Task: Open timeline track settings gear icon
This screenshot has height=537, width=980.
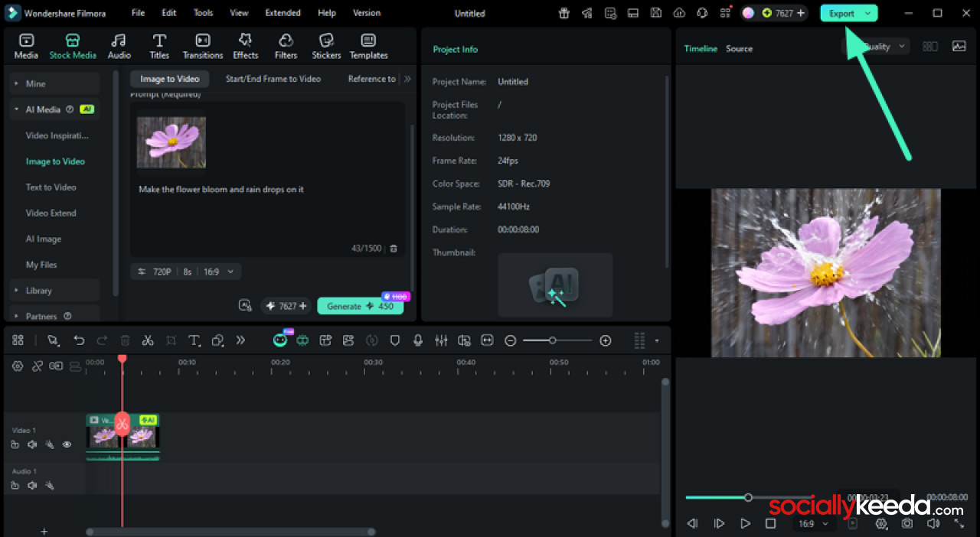Action: tap(18, 366)
